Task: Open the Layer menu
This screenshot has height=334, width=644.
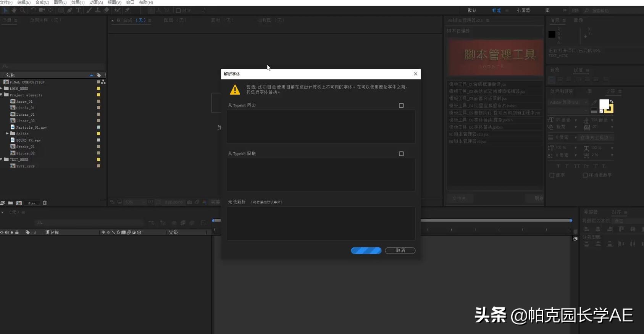Action: tap(60, 2)
